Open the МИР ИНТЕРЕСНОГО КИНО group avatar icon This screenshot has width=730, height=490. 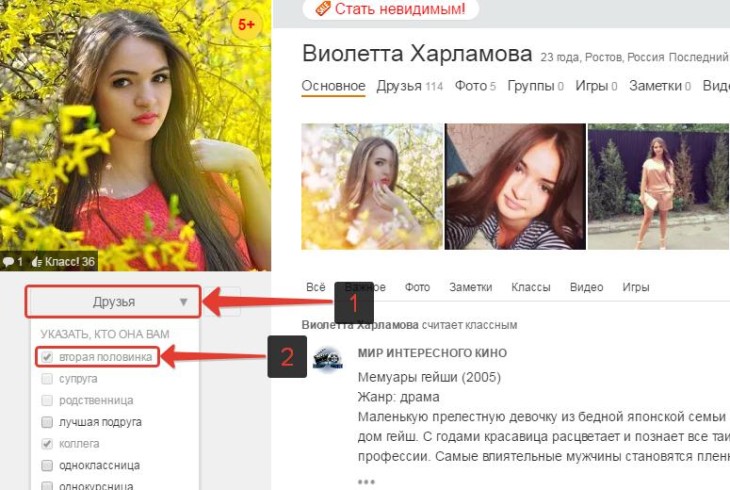328,360
